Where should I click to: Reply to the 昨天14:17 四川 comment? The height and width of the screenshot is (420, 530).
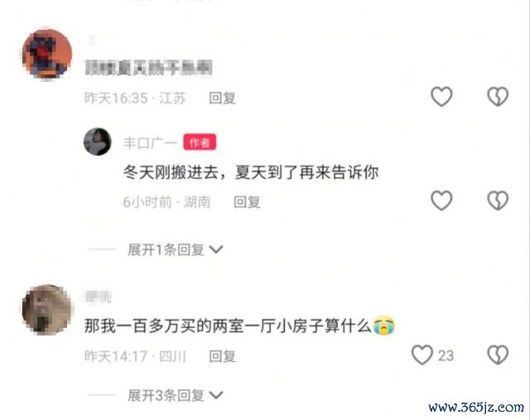222,356
